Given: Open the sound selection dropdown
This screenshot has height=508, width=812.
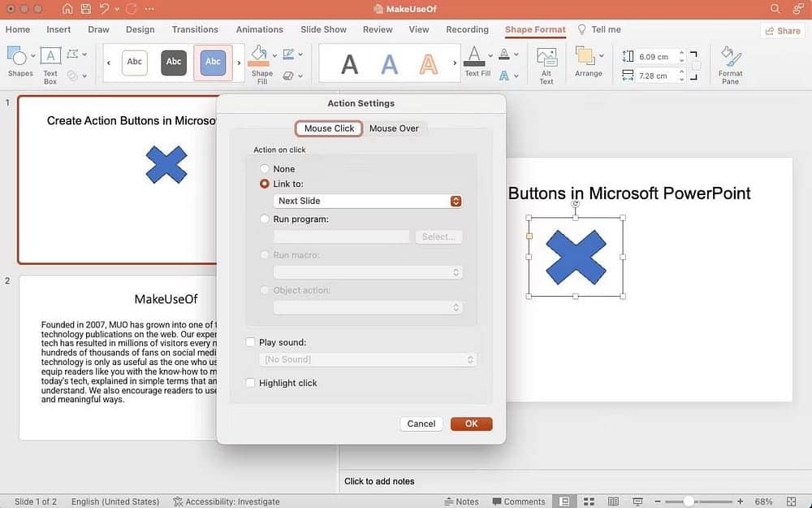Looking at the screenshot, I should 469,359.
